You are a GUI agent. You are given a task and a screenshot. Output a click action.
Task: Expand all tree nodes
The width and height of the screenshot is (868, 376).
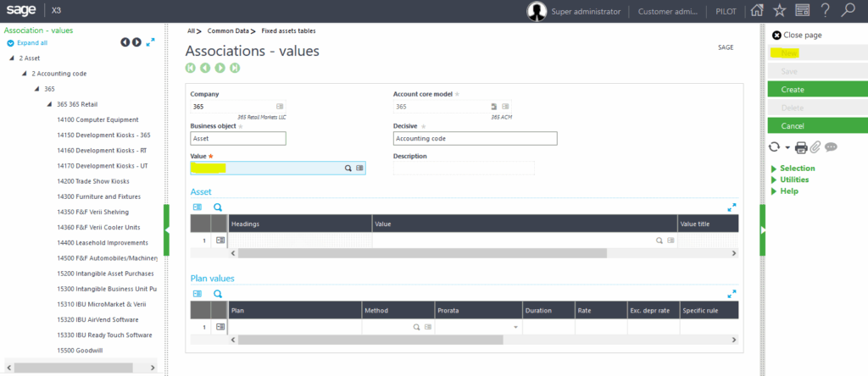(x=31, y=42)
